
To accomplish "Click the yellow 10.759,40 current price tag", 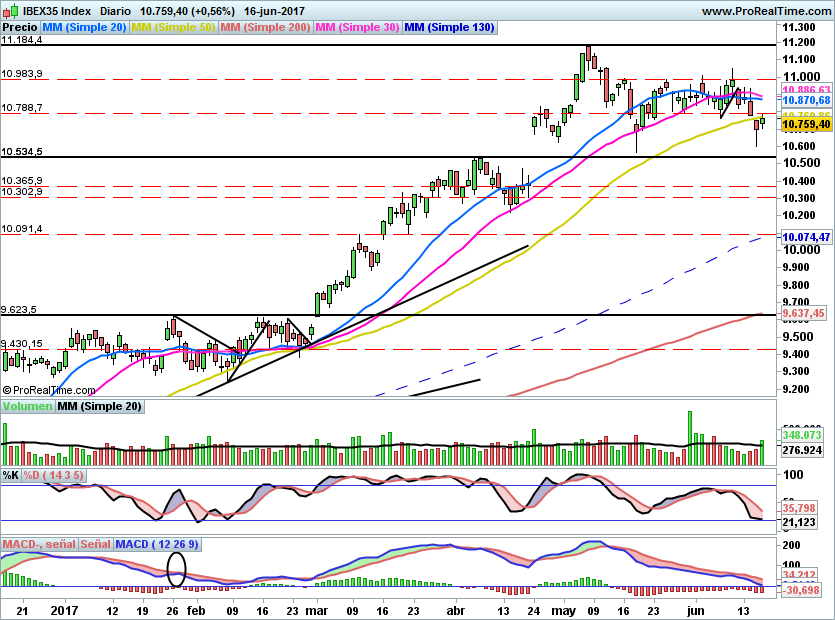I will 806,125.
